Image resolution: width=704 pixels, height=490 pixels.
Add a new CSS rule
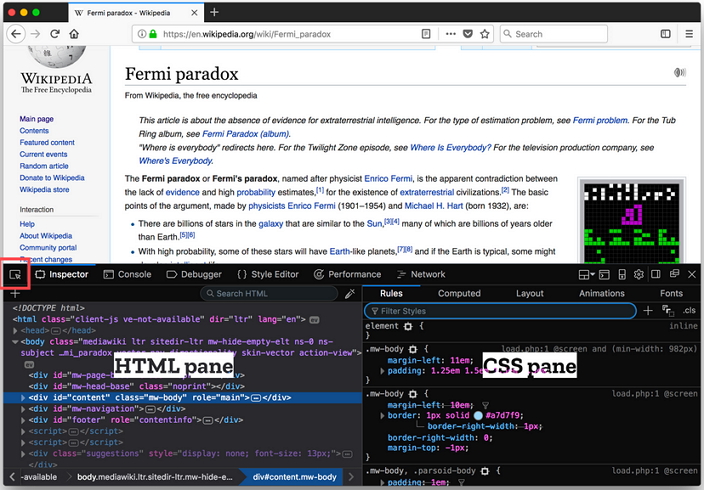(x=648, y=311)
